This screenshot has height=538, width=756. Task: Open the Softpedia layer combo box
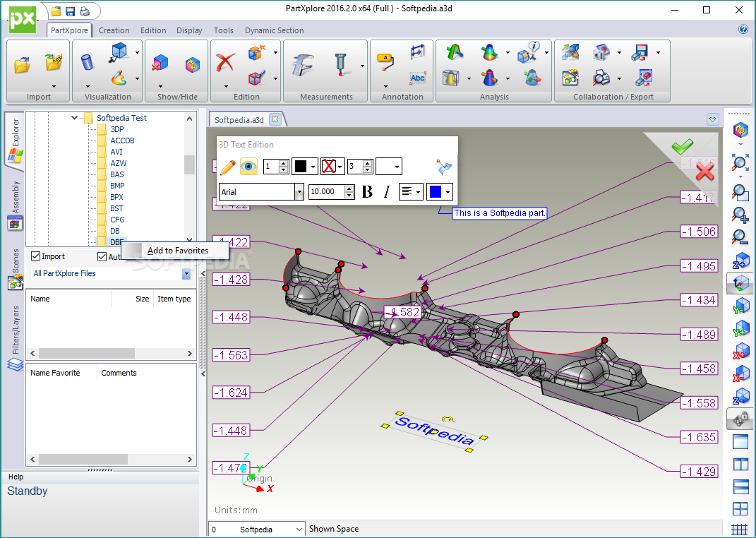256,530
